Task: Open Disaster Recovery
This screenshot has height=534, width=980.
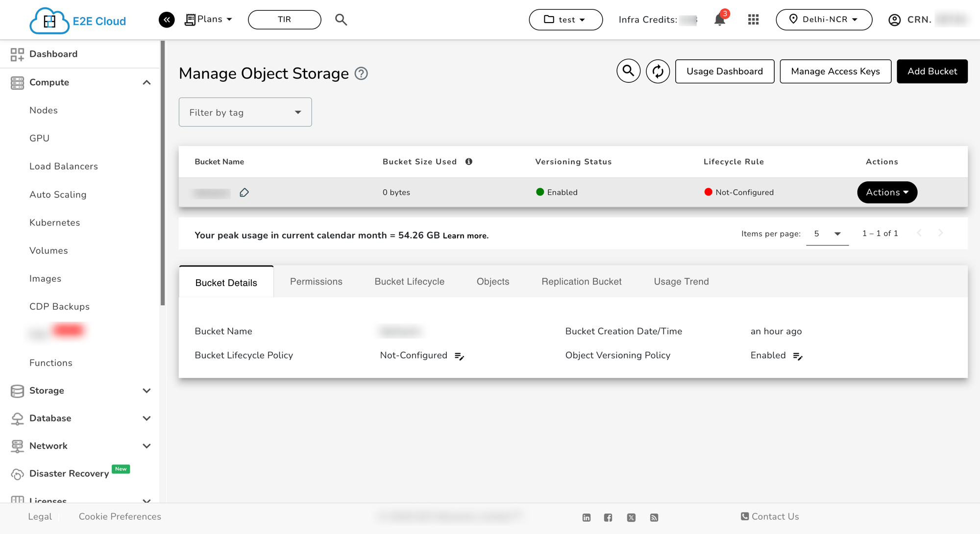Action: point(69,473)
